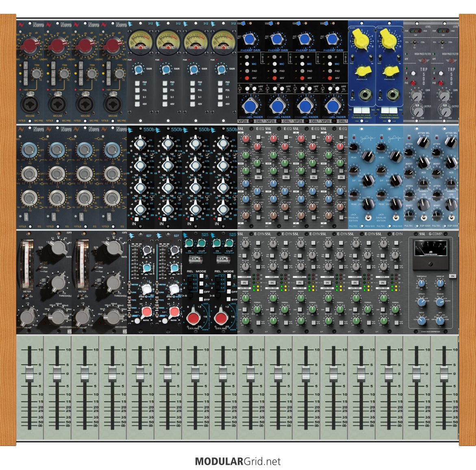This screenshot has width=476, height=470.
Task: Click THRESHOLD knob on second Neve diode compressor
Action: click(x=114, y=282)
